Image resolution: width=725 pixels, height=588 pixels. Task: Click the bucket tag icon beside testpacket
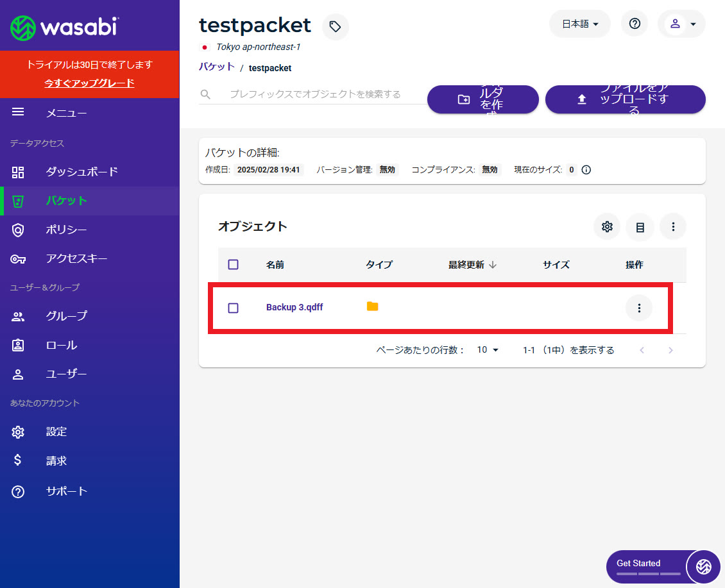click(335, 27)
